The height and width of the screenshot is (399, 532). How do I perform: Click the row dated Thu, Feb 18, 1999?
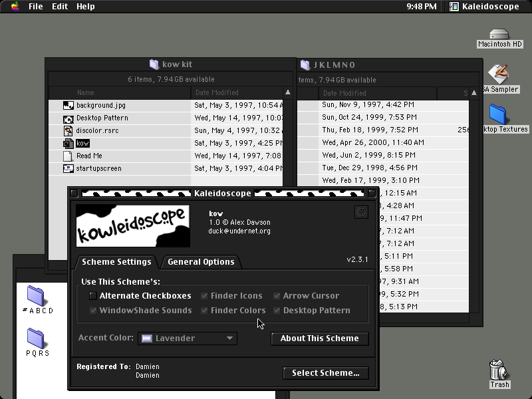[x=383, y=130]
